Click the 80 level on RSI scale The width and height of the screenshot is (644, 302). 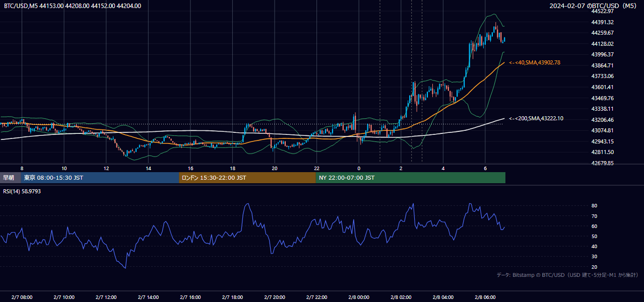point(595,206)
